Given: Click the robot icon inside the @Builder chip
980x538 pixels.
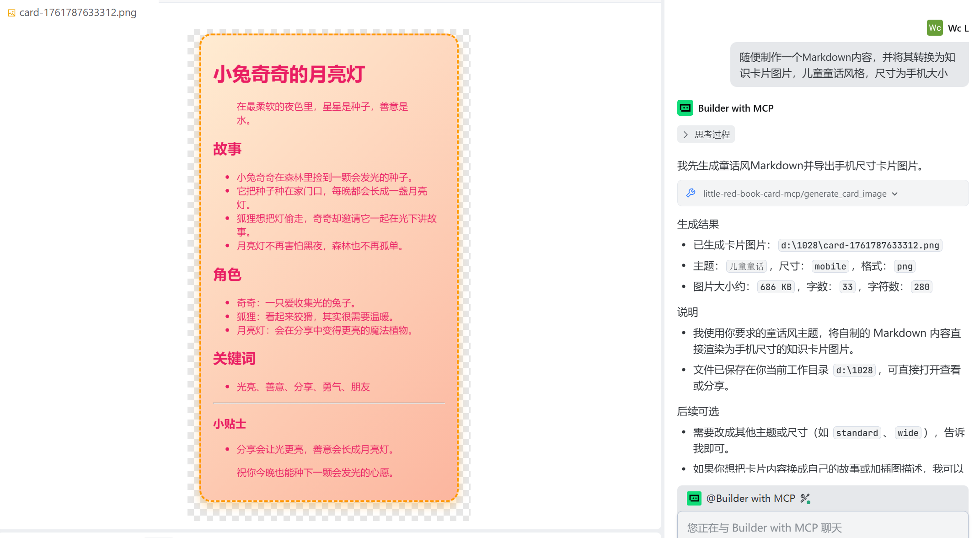Looking at the screenshot, I should click(694, 498).
